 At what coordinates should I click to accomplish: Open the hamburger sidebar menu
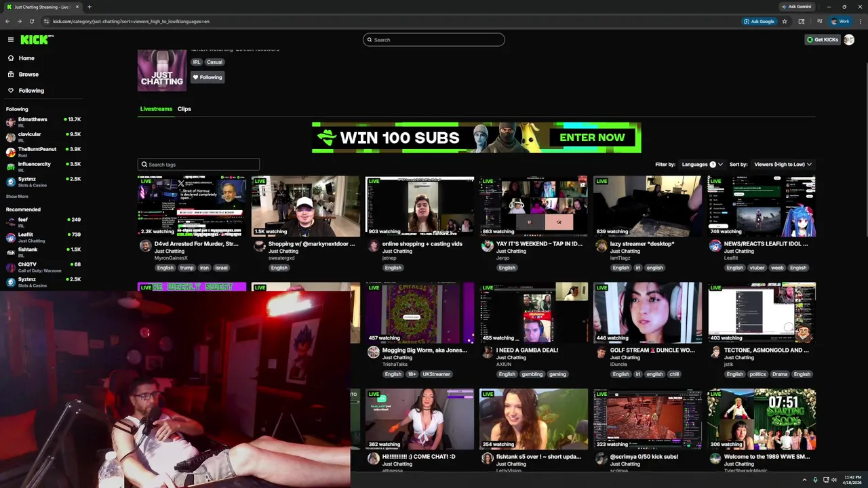click(11, 40)
